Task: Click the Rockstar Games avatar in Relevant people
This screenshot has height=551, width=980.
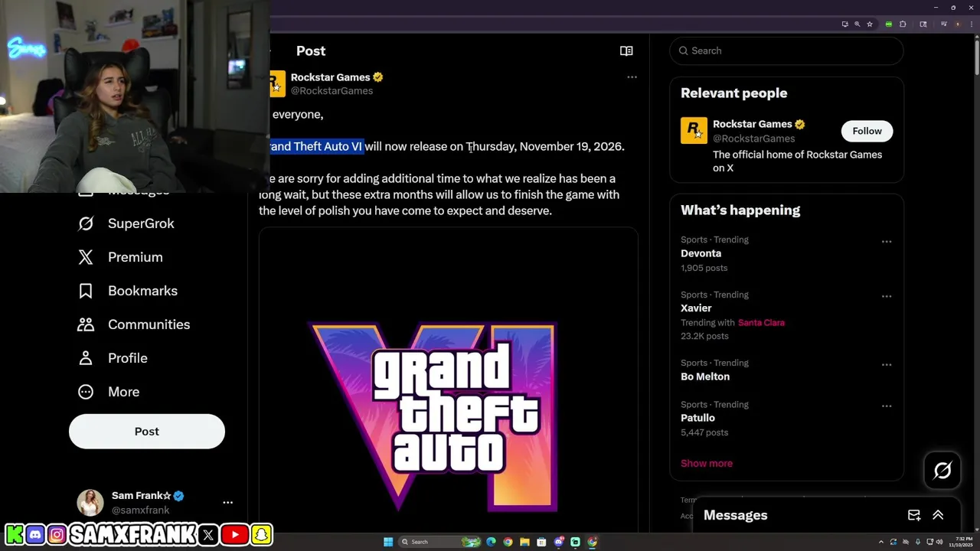Action: pos(694,131)
